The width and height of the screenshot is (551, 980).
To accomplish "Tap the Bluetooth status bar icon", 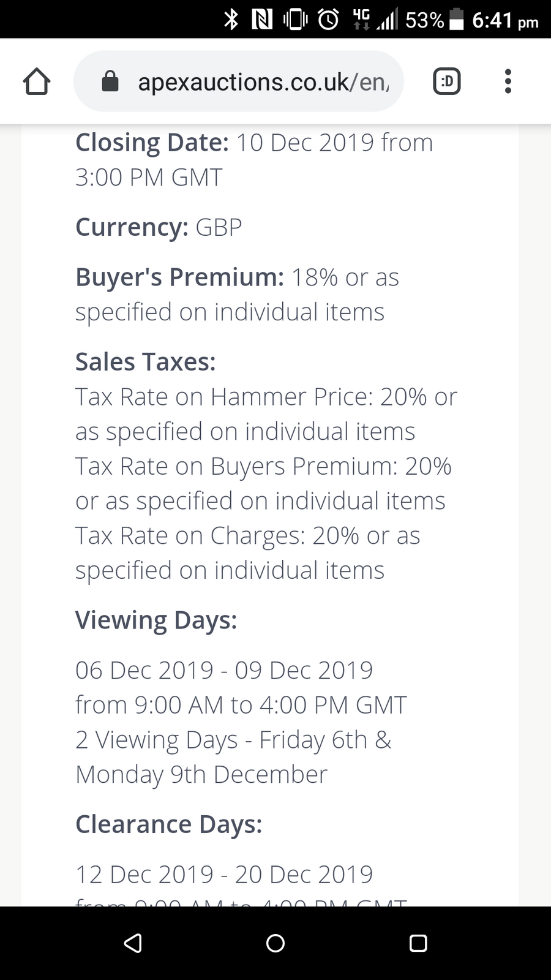I will point(231,20).
